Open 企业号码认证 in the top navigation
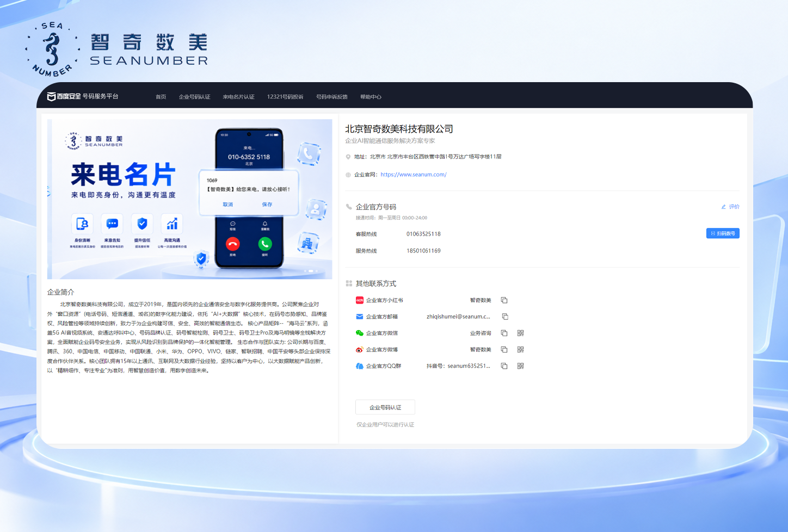This screenshot has width=788, height=532. pyautogui.click(x=195, y=97)
